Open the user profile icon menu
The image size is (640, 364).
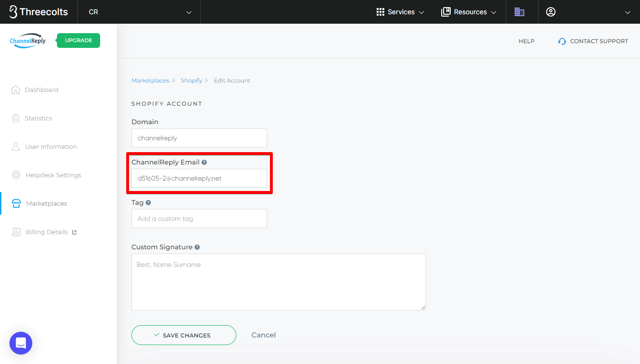(551, 12)
